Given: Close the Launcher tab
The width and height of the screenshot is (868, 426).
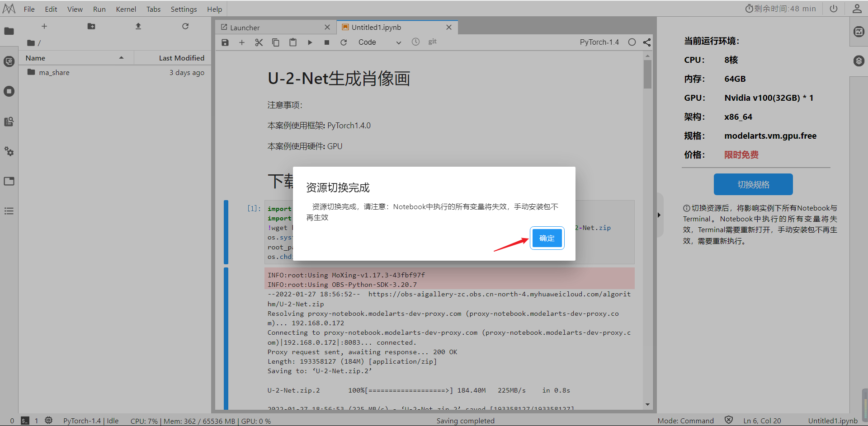Looking at the screenshot, I should tap(327, 28).
